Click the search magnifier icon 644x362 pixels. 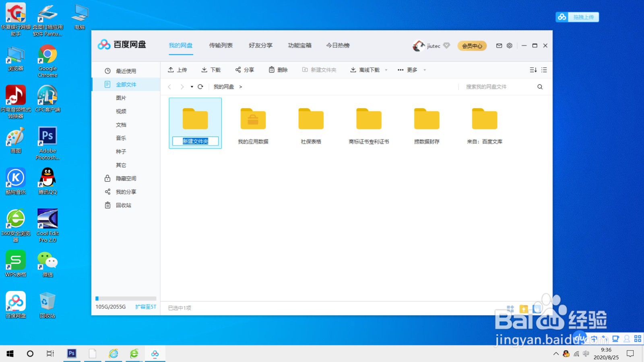click(540, 86)
